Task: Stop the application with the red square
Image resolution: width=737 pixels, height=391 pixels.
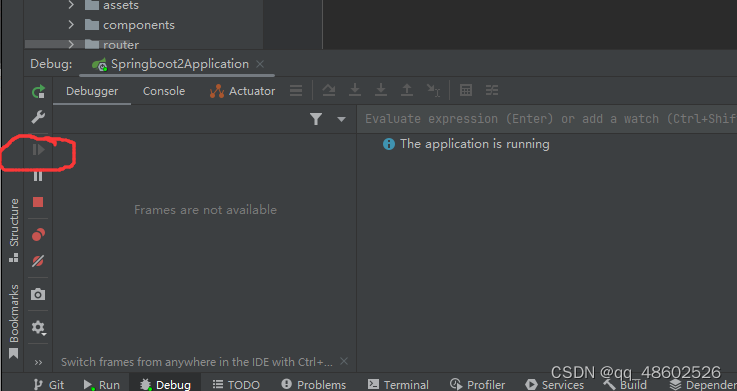Action: (38, 202)
